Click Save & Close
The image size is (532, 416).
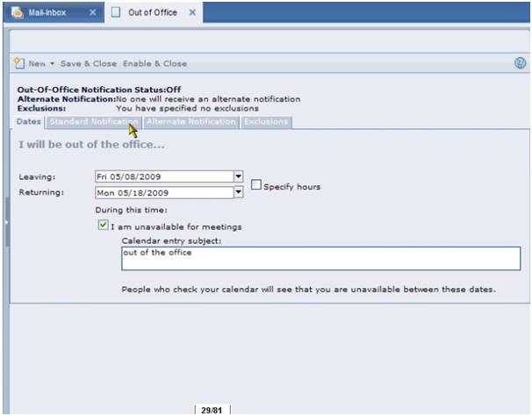click(x=88, y=63)
